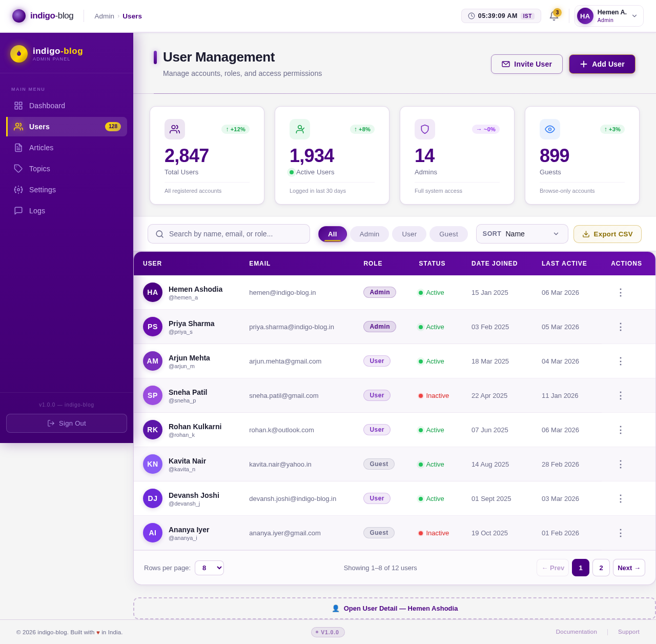This screenshot has width=656, height=644.
Task: Open the notifications bell
Action: [553, 16]
